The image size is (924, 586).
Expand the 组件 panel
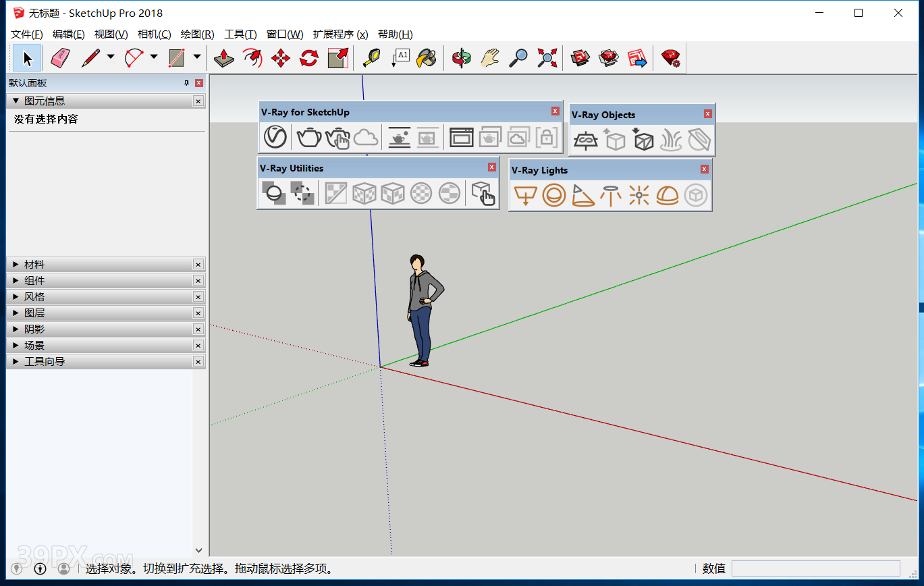[x=16, y=281]
